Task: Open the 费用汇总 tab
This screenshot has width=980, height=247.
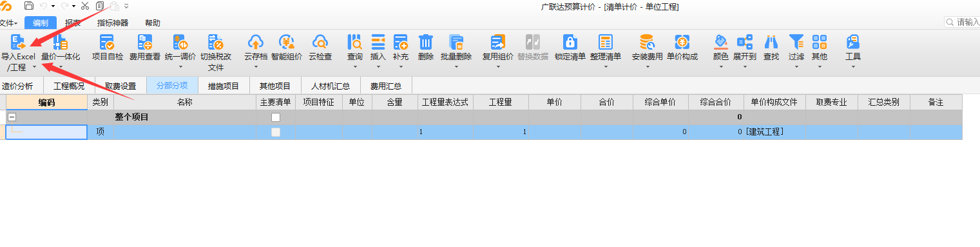Action: tap(386, 86)
